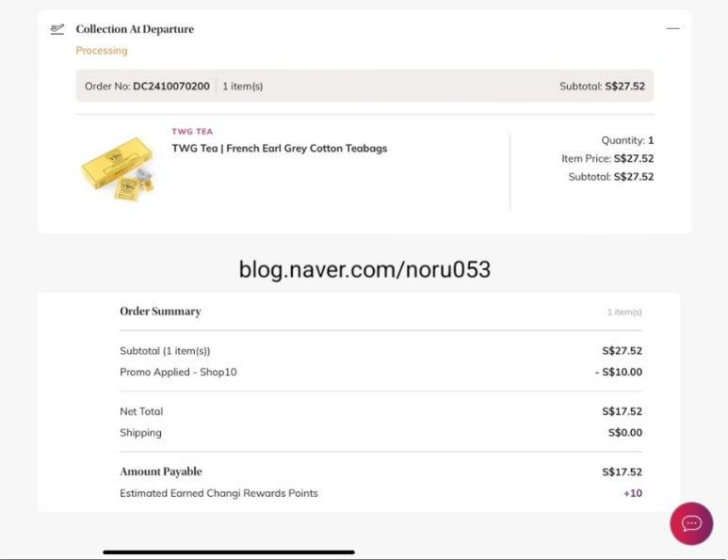Click the order bar Subtotal: S$27.52
The height and width of the screenshot is (560, 728).
(602, 87)
